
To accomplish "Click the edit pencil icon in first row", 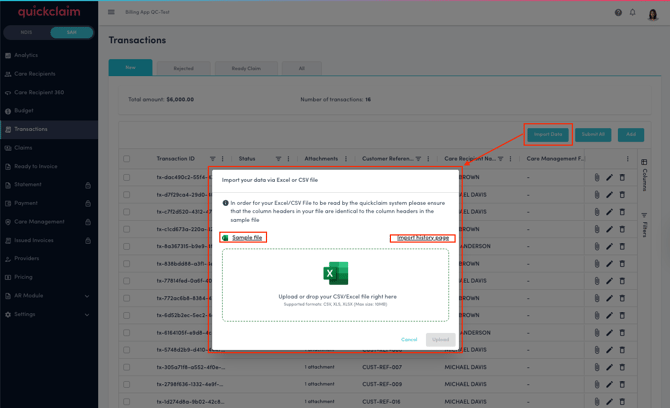I will (x=610, y=178).
